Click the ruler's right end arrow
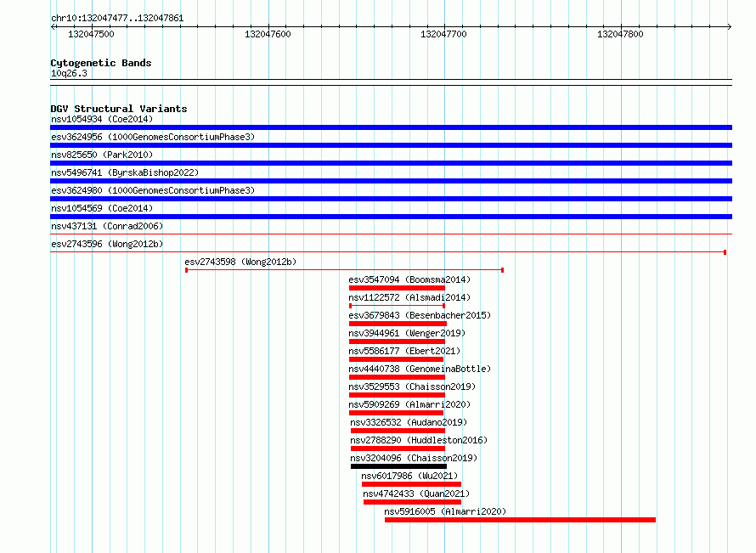 pos(730,27)
